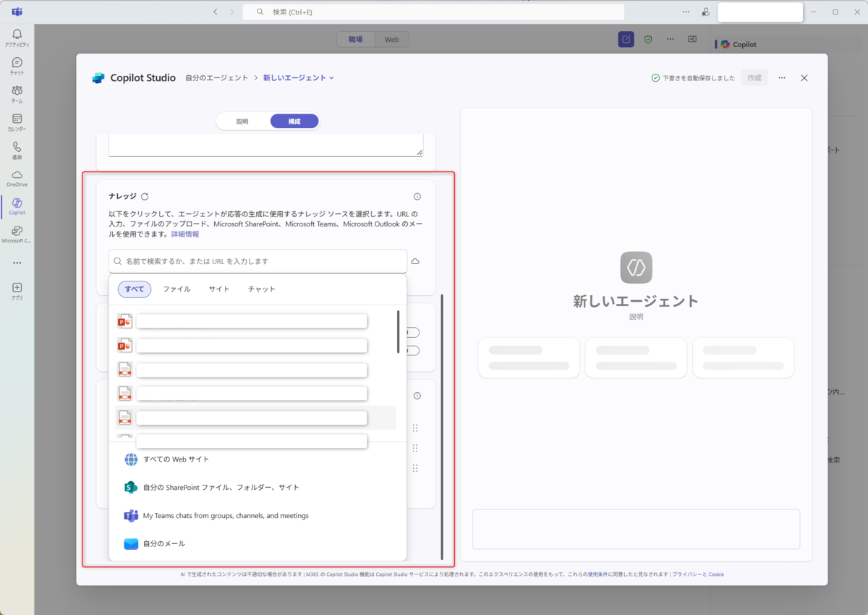Select the サイト filter tab
Viewport: 868px width, 615px height.
(219, 289)
